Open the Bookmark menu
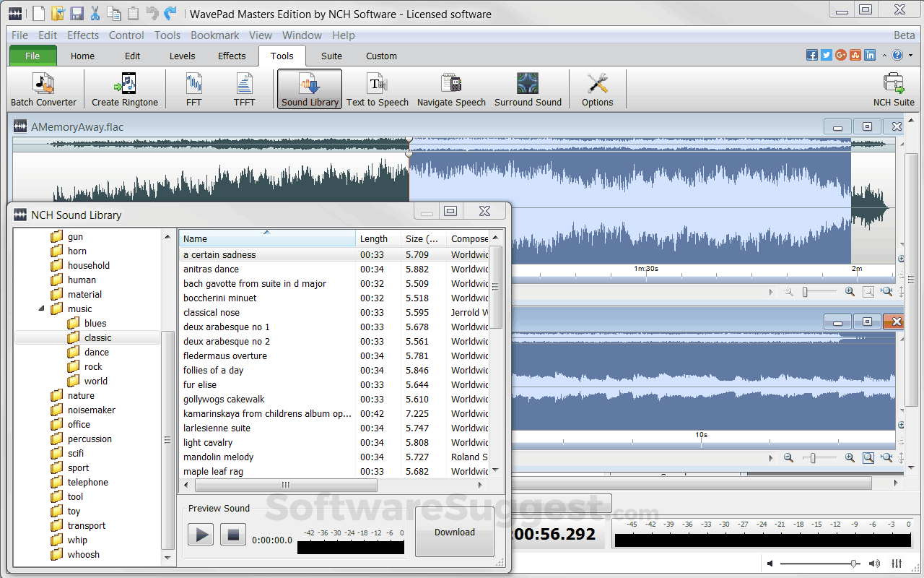Screen dimensions: 924x578 pos(214,35)
